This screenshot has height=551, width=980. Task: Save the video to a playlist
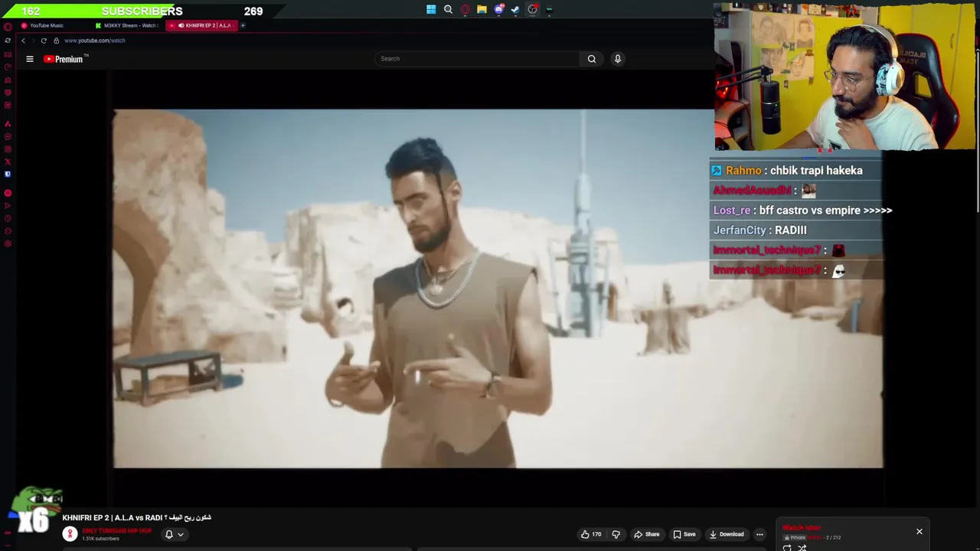click(684, 534)
